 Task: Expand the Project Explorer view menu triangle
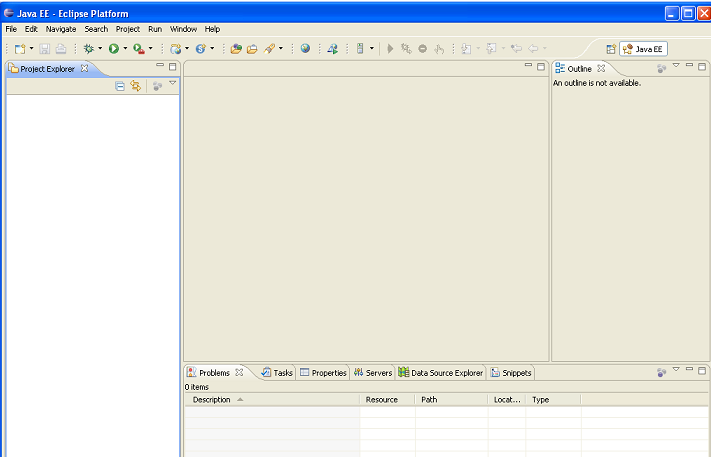(172, 85)
